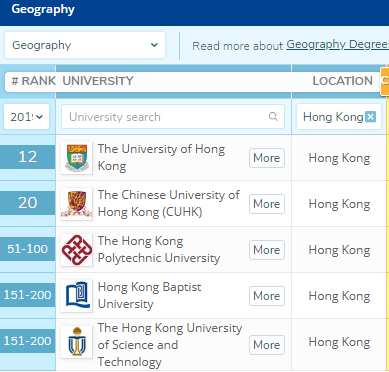Screen dimensions: 389x372
Task: Click the 151-200 rank for Baptist University
Action: (x=28, y=295)
